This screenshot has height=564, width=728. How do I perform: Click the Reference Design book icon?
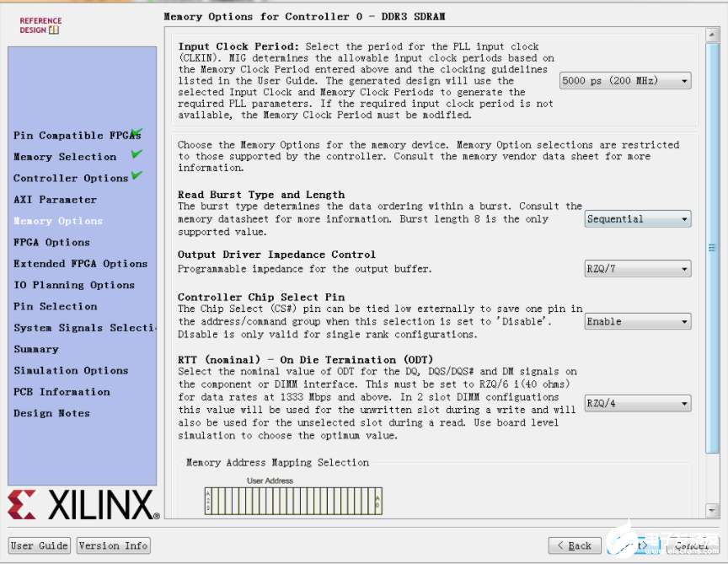[54, 30]
